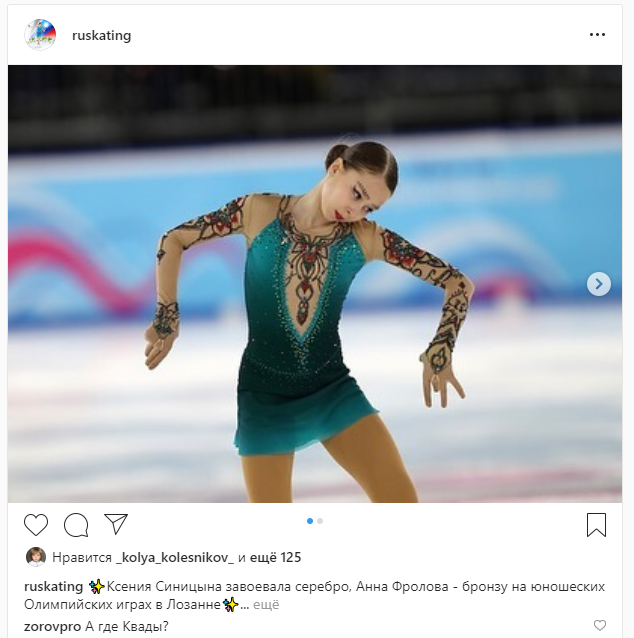Expand the caption with 'ещё' link

coord(266,605)
